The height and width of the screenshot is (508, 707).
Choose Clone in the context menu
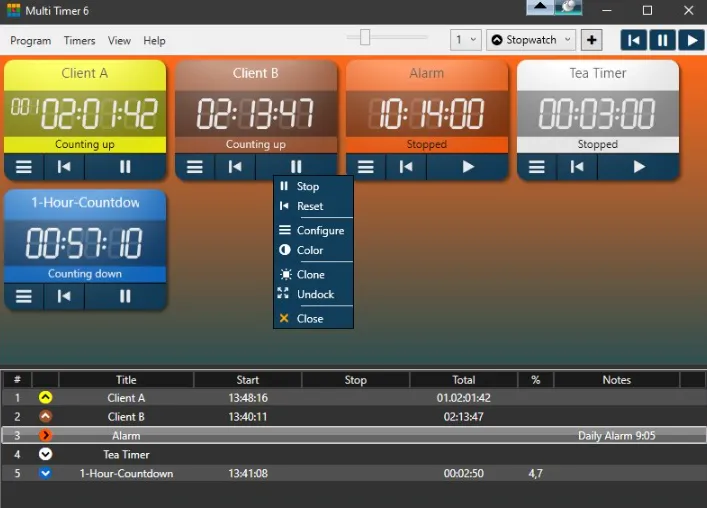313,275
